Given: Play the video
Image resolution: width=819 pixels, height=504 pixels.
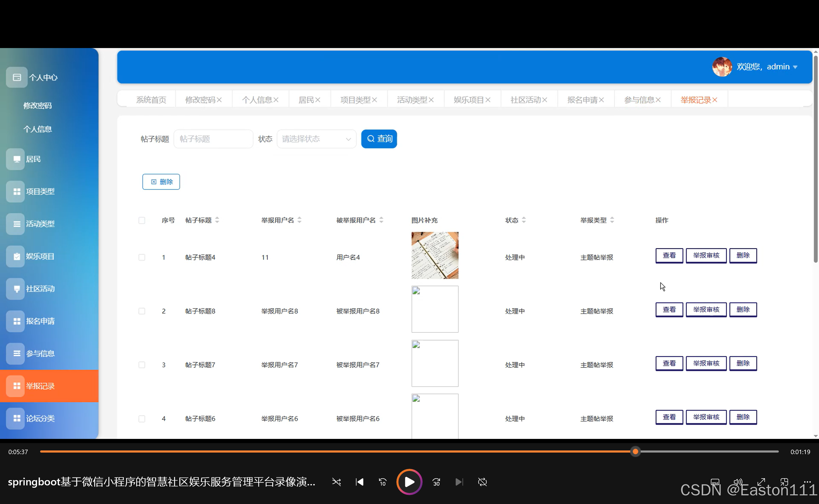Looking at the screenshot, I should pos(409,482).
